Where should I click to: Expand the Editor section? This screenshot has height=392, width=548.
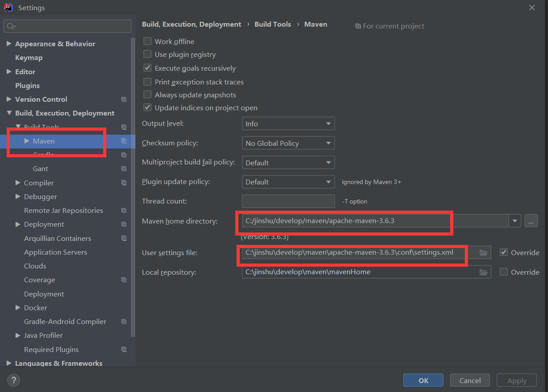click(x=9, y=72)
